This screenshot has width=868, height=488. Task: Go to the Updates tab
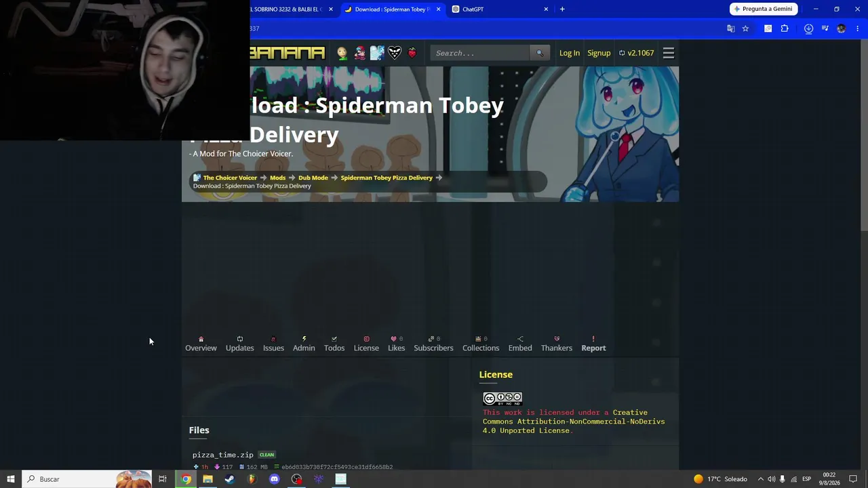pos(239,344)
